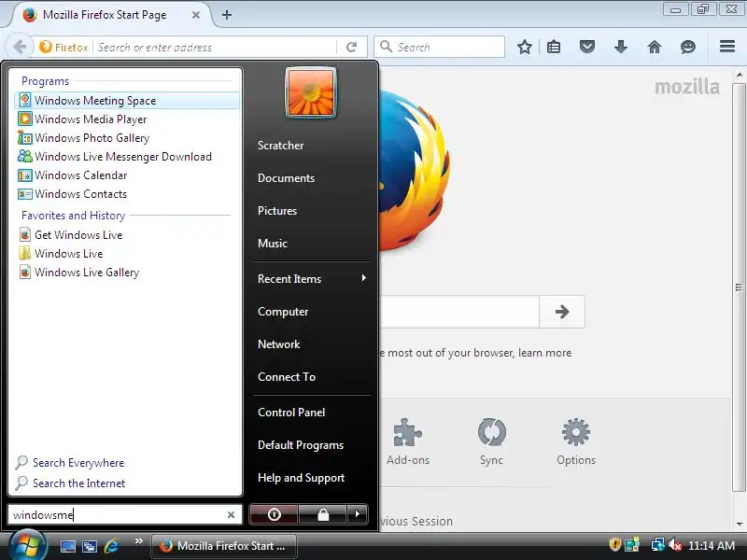Open Control Panel
747x560 pixels.
pos(291,413)
